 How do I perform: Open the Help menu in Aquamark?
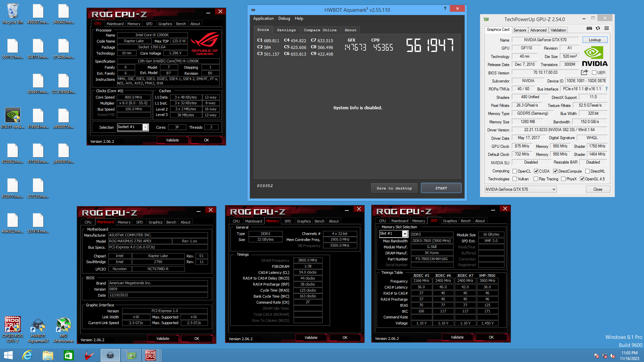coord(299,18)
